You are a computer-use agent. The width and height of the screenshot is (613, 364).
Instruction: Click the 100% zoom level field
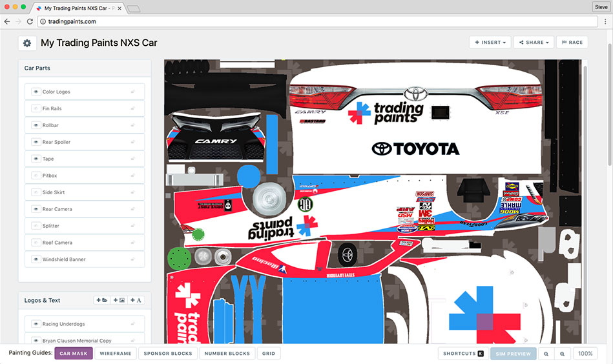click(x=585, y=354)
